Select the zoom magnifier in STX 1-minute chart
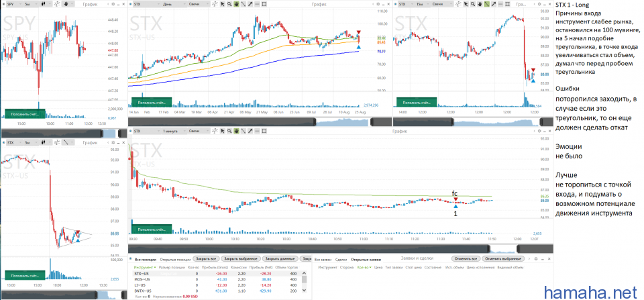This screenshot has height=300, width=644. tap(229, 131)
